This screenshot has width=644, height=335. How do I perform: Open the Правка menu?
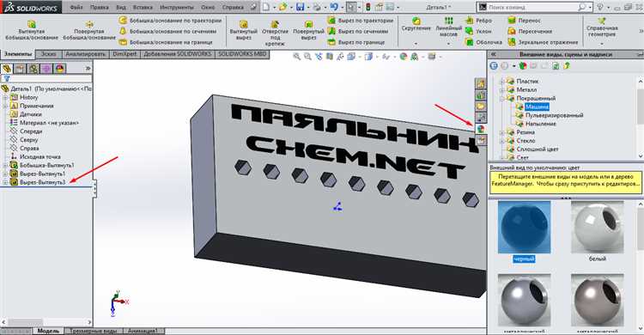(99, 7)
